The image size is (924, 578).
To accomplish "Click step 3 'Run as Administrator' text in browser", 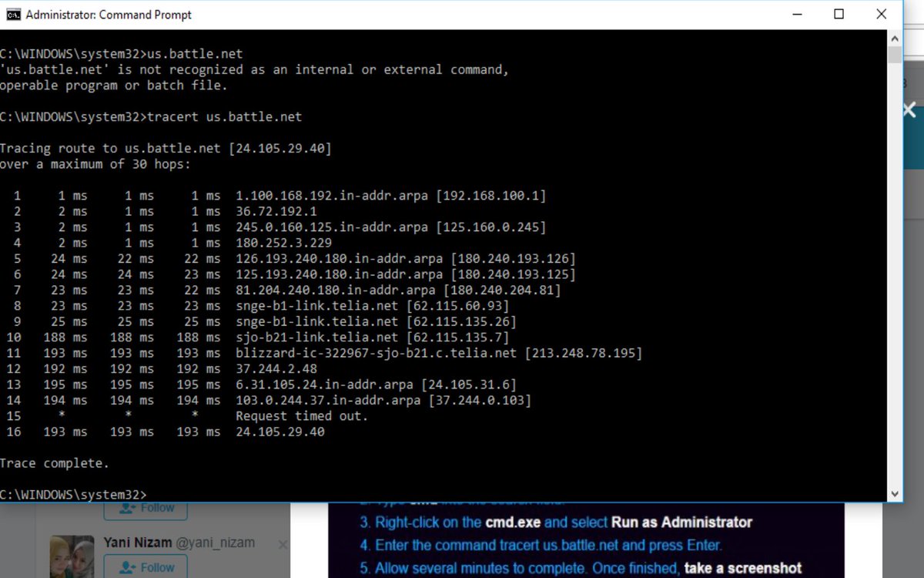I will [x=681, y=523].
